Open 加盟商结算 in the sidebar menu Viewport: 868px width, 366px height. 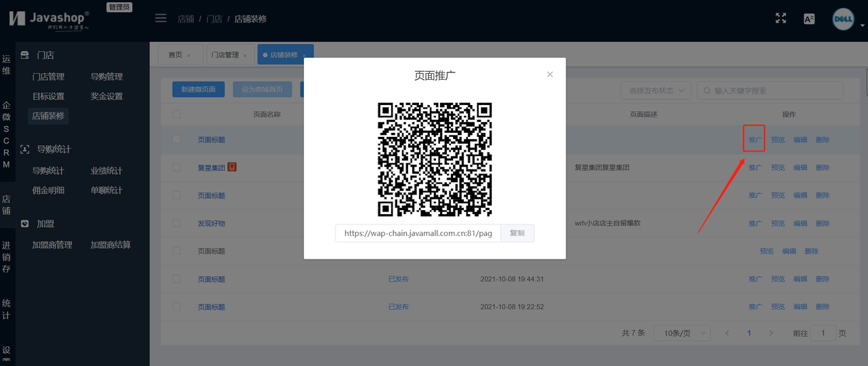click(111, 245)
